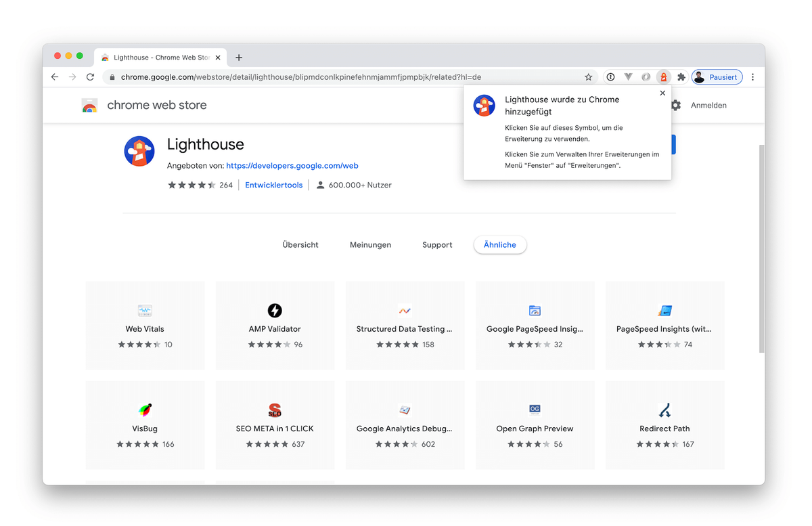This screenshot has width=812, height=526.
Task: Click the 'Lighthouse wurde zu Chrome hinzugefügt' heading
Action: (562, 106)
